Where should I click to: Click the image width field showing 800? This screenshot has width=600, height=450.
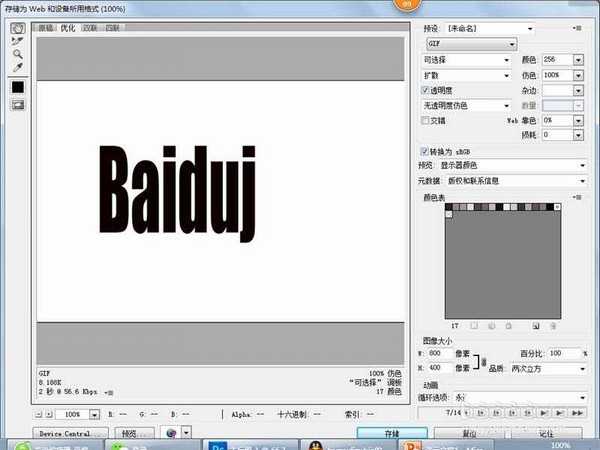(440, 354)
